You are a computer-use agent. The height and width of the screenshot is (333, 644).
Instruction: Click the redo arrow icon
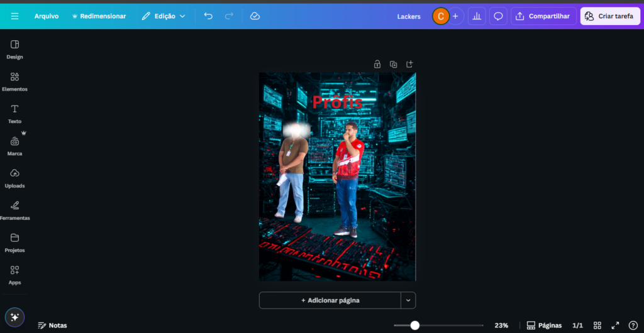(229, 16)
